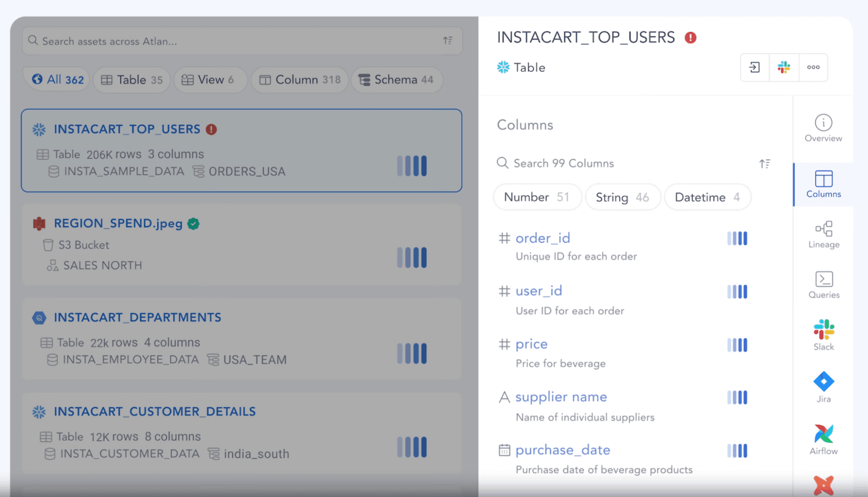
Task: Open the column sort options
Action: (765, 163)
